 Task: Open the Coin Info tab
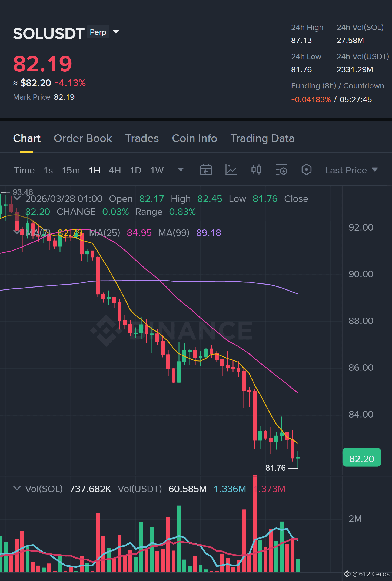(x=195, y=138)
